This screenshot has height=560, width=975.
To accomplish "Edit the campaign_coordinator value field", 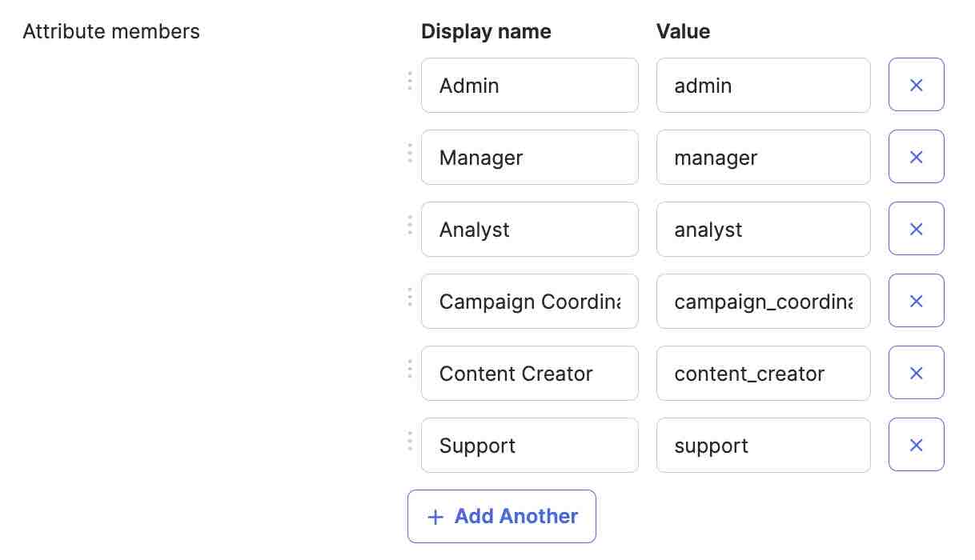I will 763,301.
